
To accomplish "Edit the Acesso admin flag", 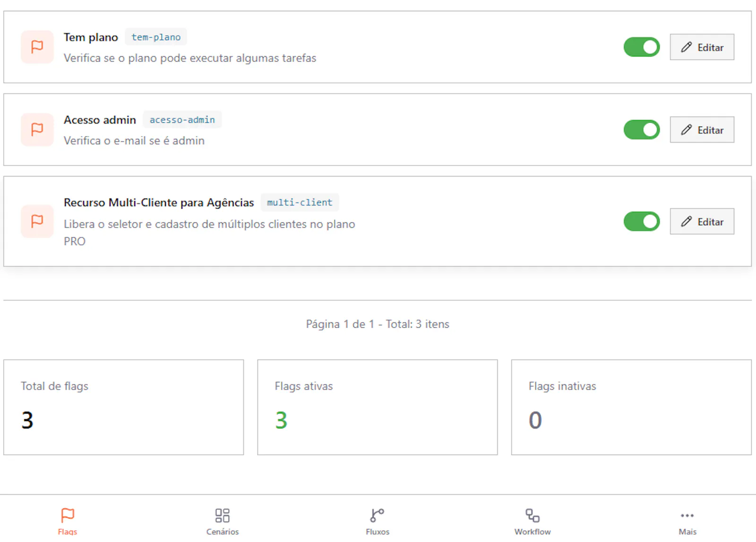I will [x=702, y=130].
